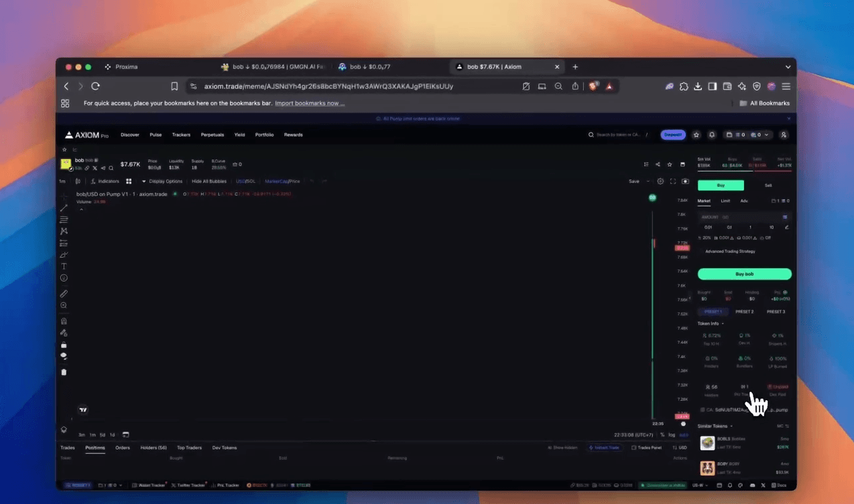The image size is (854, 504).
Task: Choose the 0.1 quick amount
Action: point(729,227)
